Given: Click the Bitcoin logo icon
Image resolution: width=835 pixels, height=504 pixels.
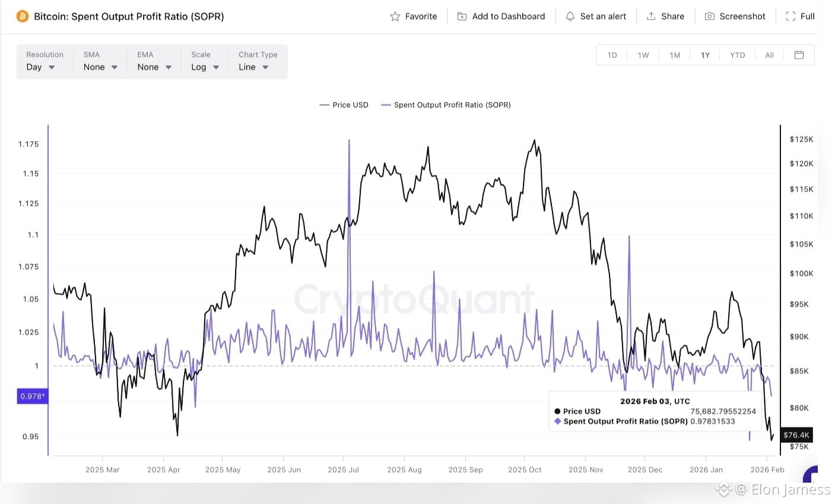Looking at the screenshot, I should (23, 16).
